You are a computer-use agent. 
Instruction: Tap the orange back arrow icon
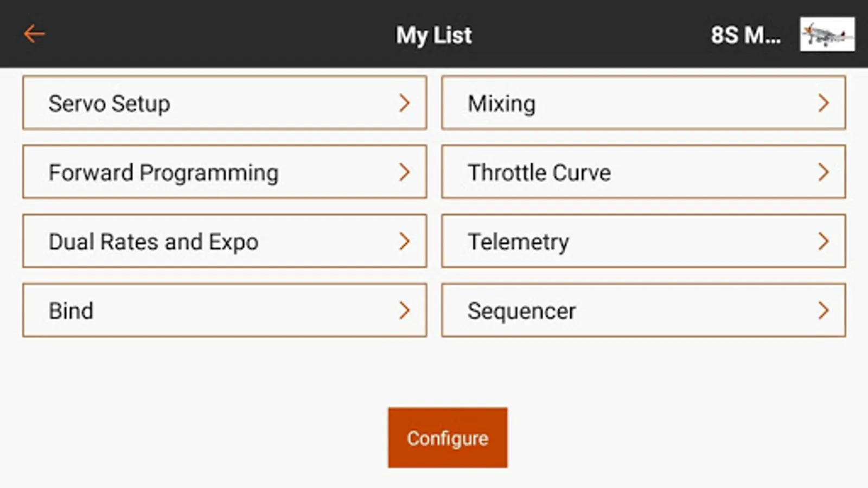point(34,34)
